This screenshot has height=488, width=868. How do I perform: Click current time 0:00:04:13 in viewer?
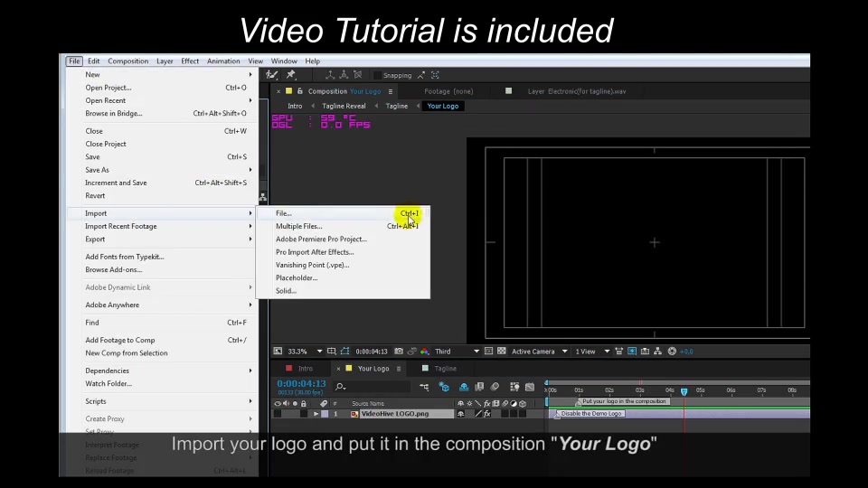tap(372, 352)
